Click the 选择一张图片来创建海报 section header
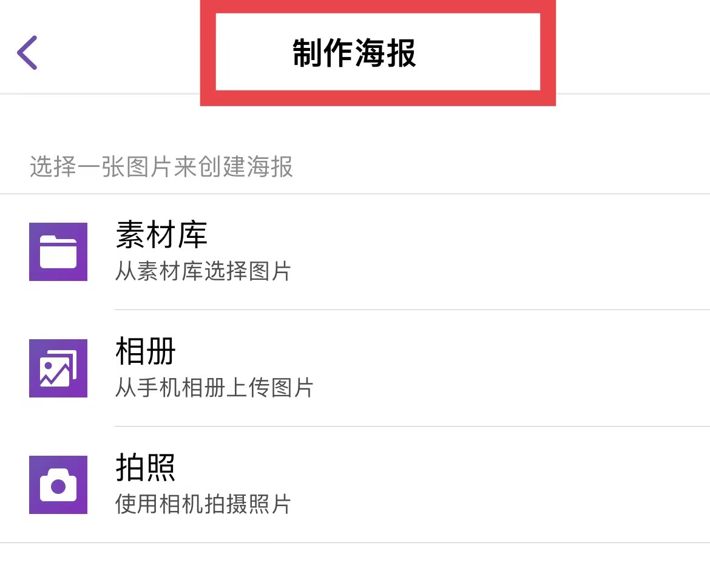 click(161, 167)
